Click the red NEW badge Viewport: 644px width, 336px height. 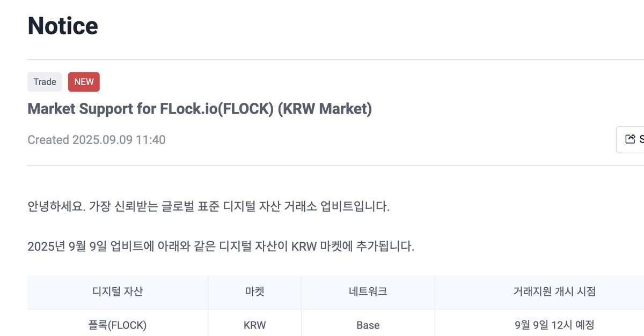(84, 82)
